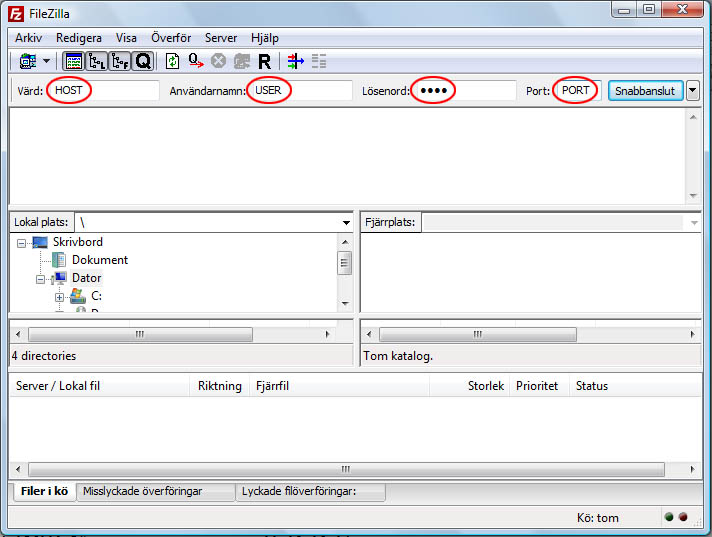Open the Fjärrplats path dropdown
Screen dimensions: 712x537
pyautogui.click(x=694, y=222)
